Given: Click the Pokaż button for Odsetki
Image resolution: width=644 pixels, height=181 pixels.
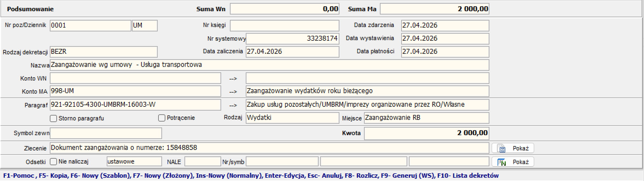Looking at the screenshot, I should [x=513, y=162].
